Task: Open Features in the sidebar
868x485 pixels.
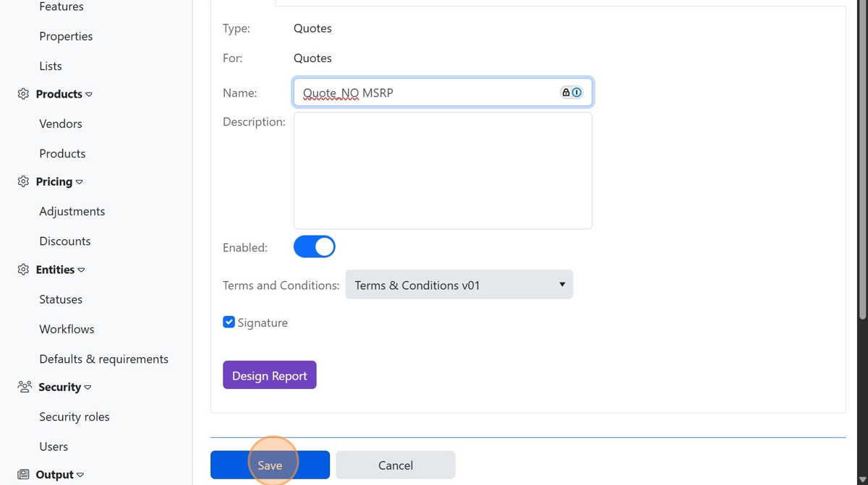Action: pos(61,7)
